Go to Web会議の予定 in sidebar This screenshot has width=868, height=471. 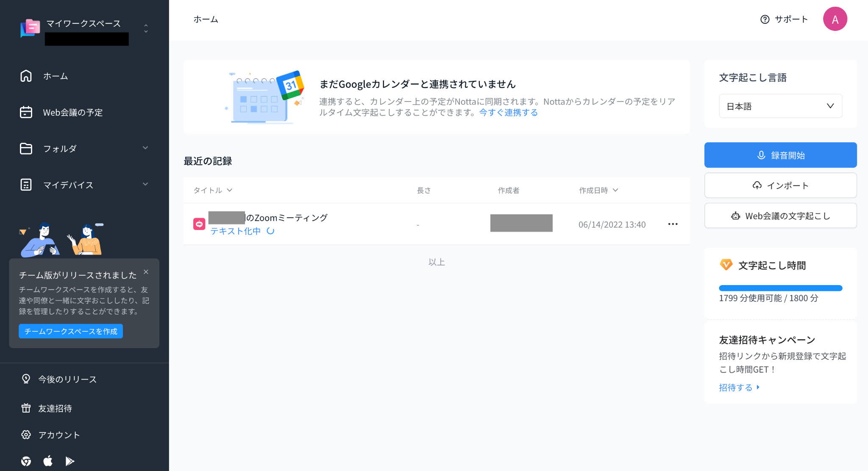tap(72, 112)
